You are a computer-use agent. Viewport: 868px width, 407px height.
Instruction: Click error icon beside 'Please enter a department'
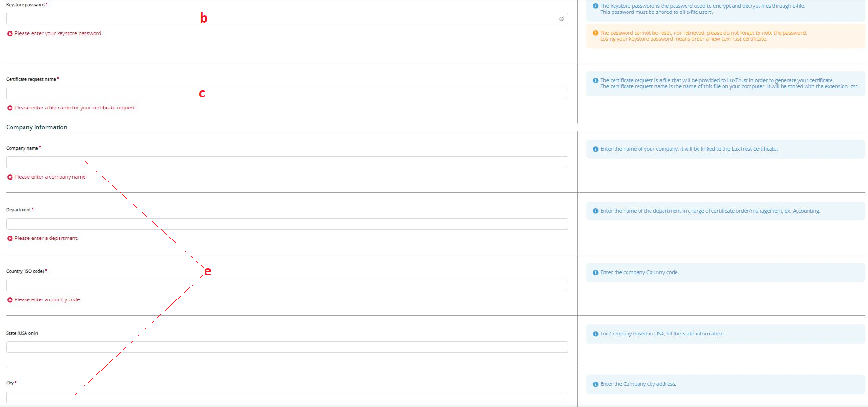10,239
